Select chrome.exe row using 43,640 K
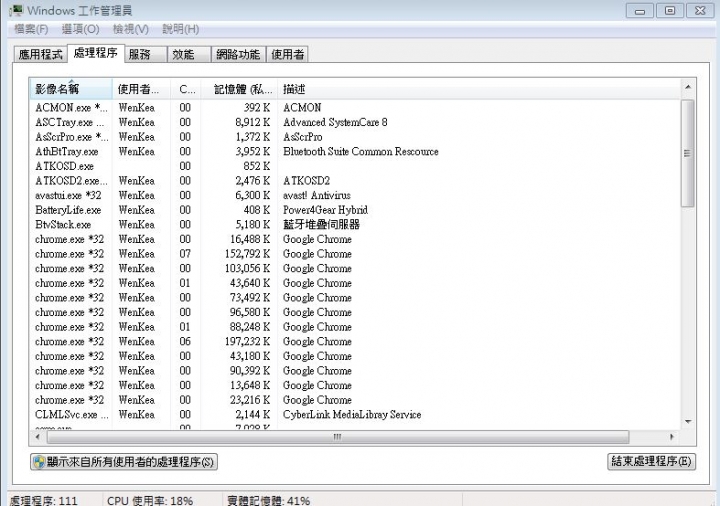720x506 pixels. pos(354,283)
